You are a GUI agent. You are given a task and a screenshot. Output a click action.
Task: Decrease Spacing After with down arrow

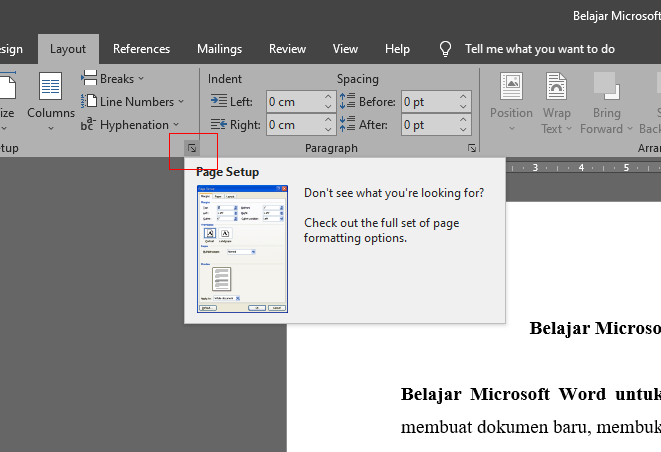pyautogui.click(x=463, y=130)
